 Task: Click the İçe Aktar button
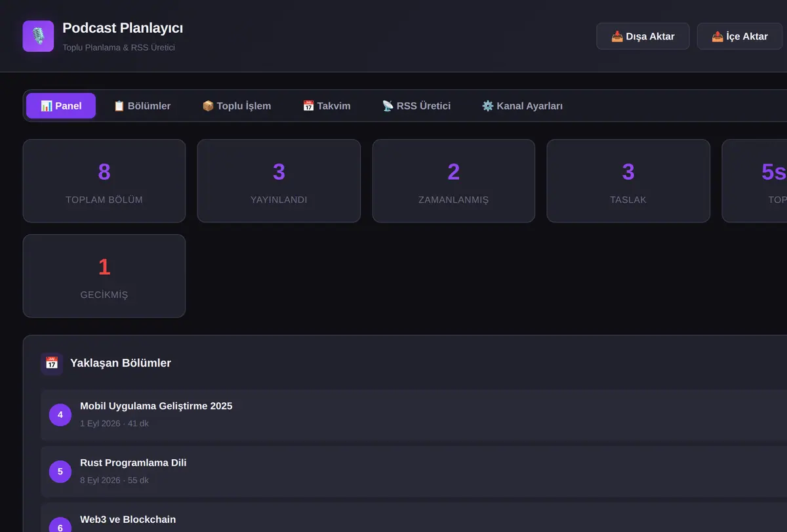pos(740,36)
